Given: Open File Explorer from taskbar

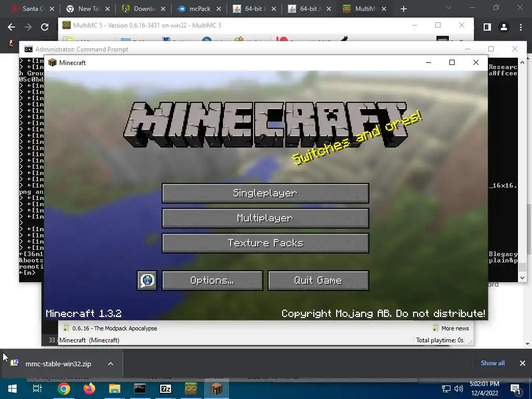Looking at the screenshot, I should (x=114, y=389).
